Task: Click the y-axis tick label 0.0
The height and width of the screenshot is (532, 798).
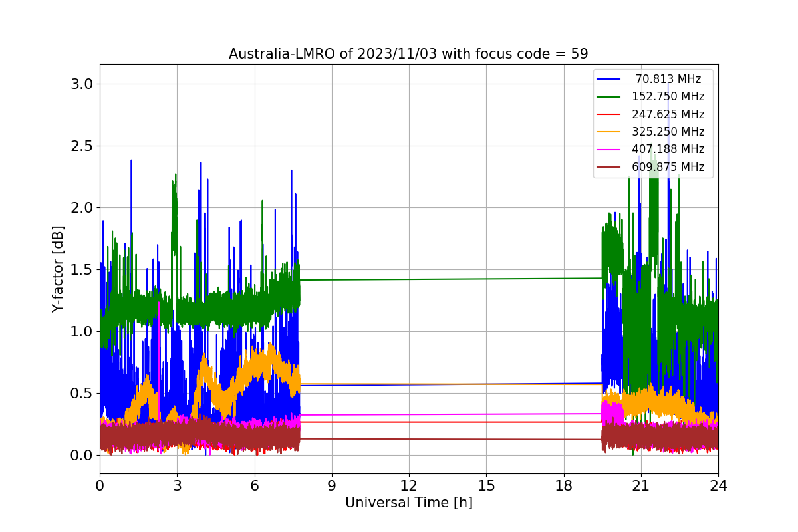Action: [81, 455]
